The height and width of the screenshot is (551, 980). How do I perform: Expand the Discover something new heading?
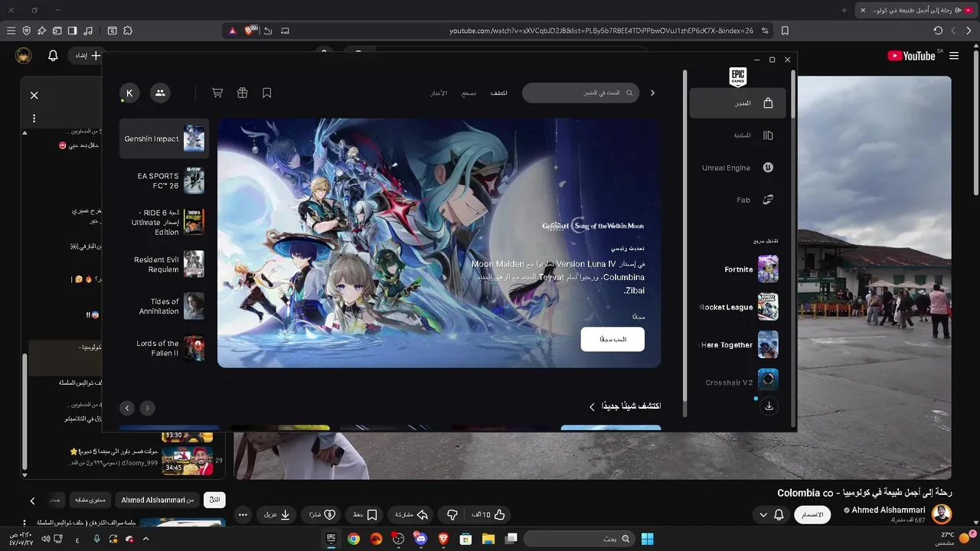tap(624, 406)
